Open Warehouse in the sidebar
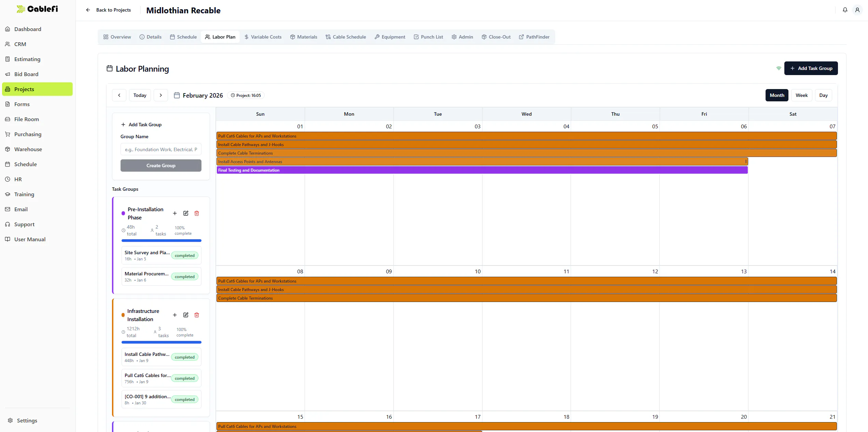 pos(37,149)
